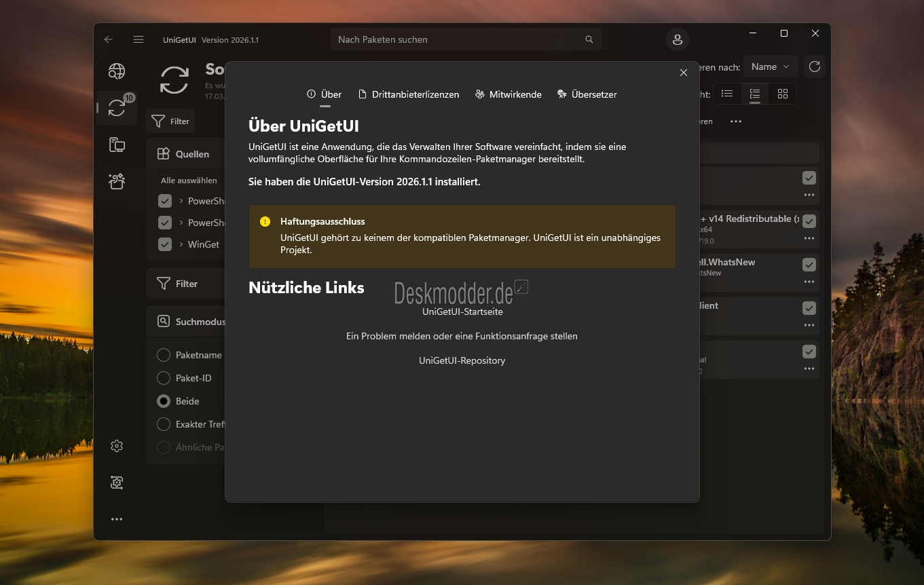Open the UniGetUI-Repository link
This screenshot has height=585, width=924.
pyautogui.click(x=462, y=361)
